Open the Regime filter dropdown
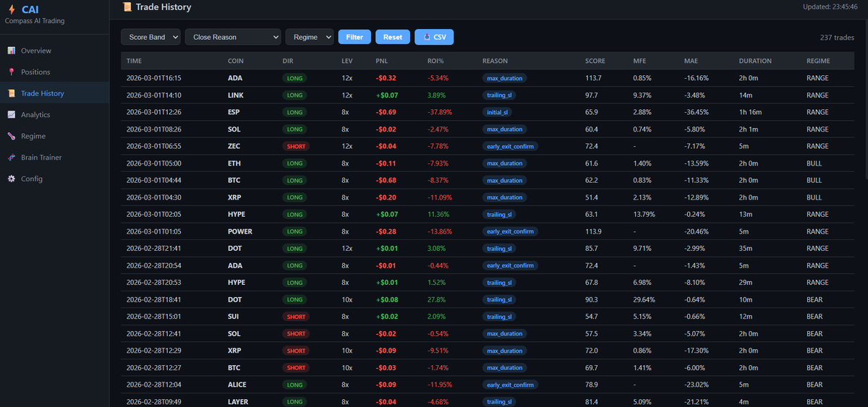This screenshot has width=868, height=407. [x=310, y=37]
